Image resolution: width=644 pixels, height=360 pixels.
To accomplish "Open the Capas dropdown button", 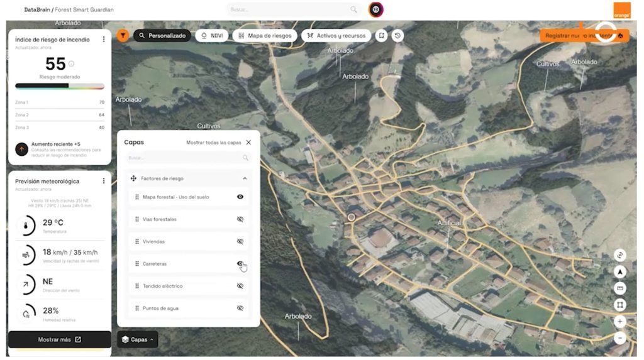I will pyautogui.click(x=138, y=340).
